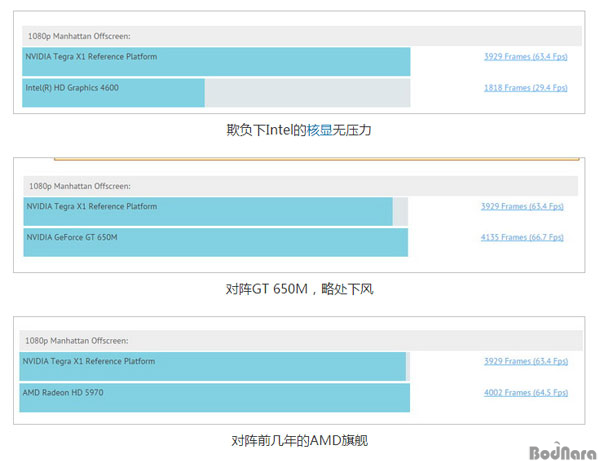The image size is (600, 463).
Task: Select the NVIDIA GeForce GT 650M bar
Action: pos(216,242)
